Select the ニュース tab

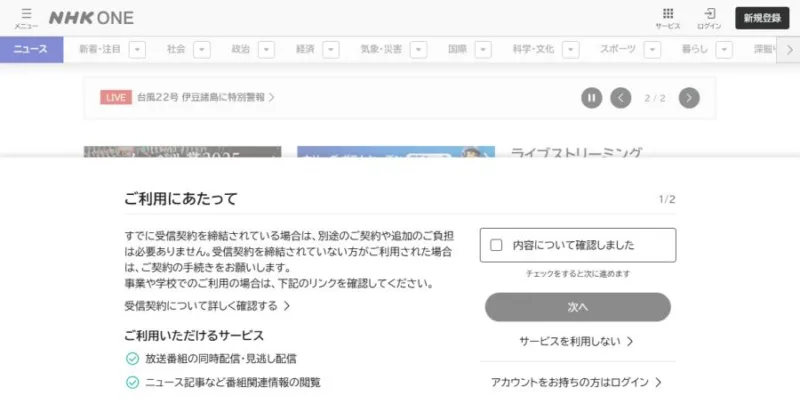pos(31,49)
